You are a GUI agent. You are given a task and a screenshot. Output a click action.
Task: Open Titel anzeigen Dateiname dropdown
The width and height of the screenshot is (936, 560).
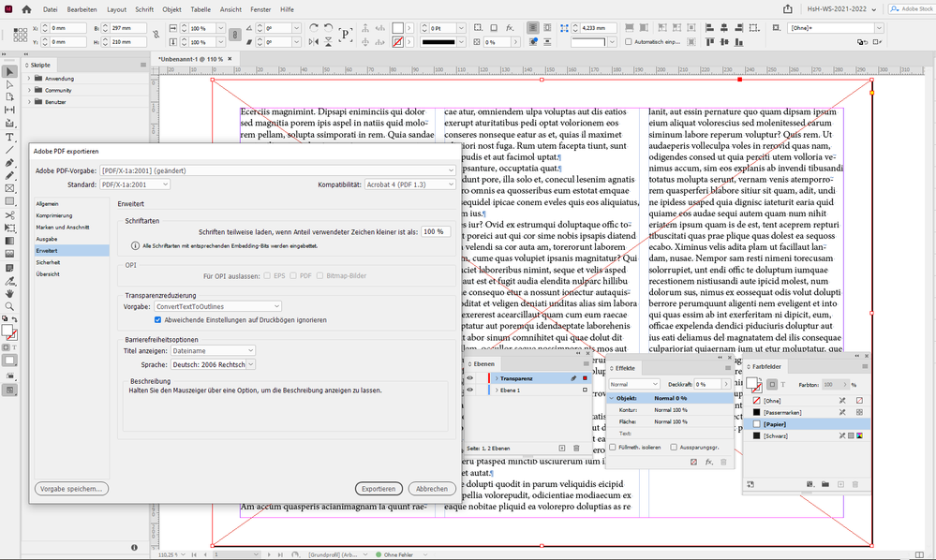tap(213, 350)
